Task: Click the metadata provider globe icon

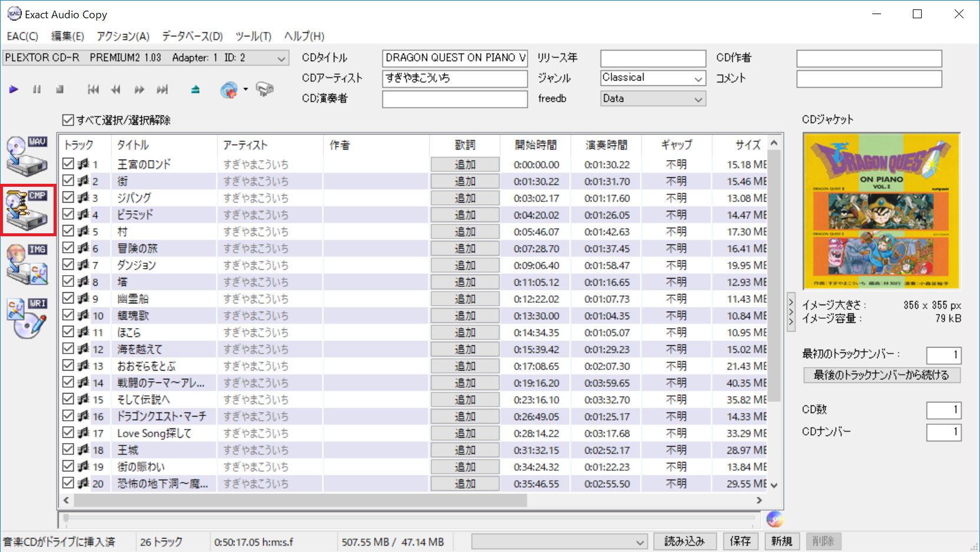Action: (x=229, y=90)
